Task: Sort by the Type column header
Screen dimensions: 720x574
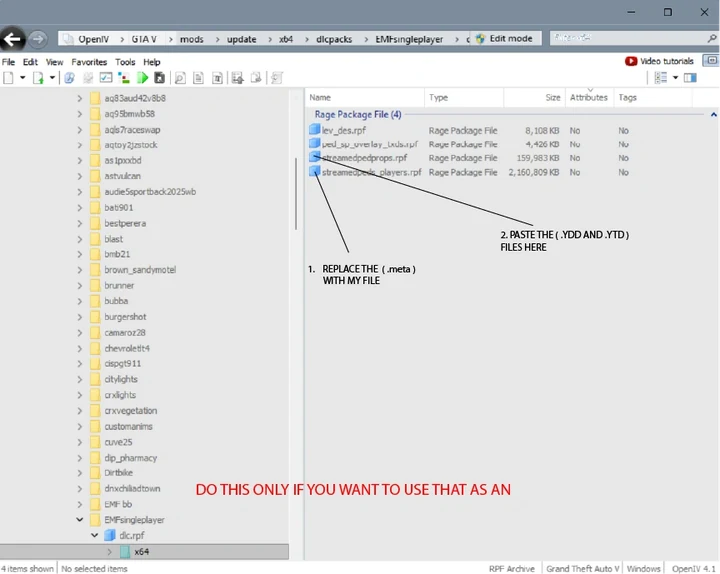Action: coord(464,97)
